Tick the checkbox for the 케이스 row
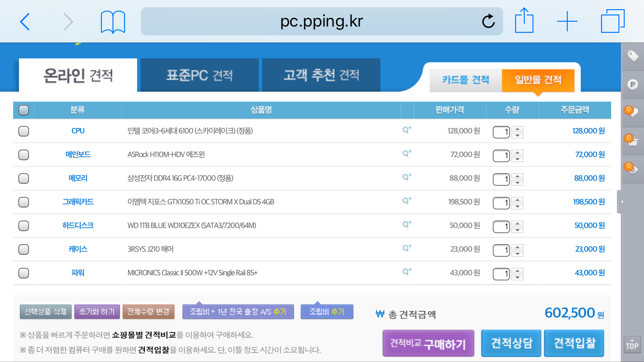The height and width of the screenshot is (362, 644). click(23, 250)
